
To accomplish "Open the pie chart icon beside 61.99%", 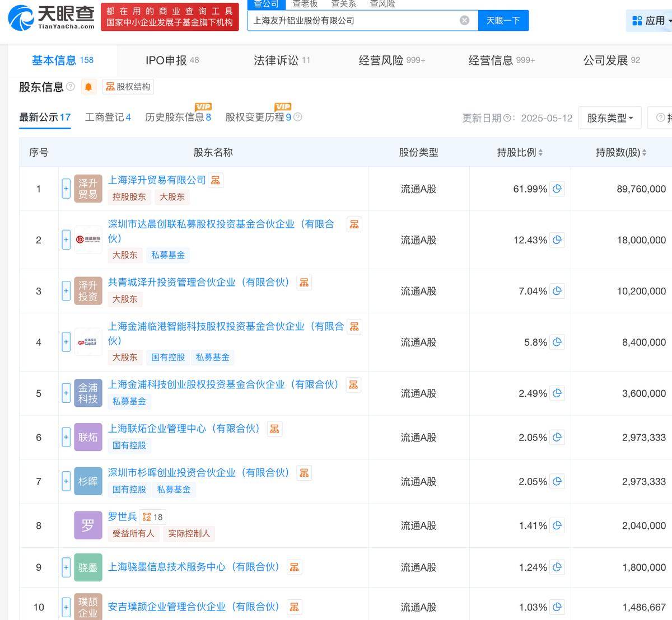I will pyautogui.click(x=557, y=189).
